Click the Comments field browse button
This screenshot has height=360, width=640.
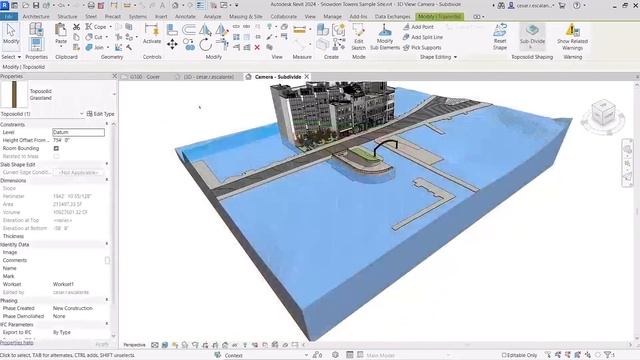[x=107, y=260]
